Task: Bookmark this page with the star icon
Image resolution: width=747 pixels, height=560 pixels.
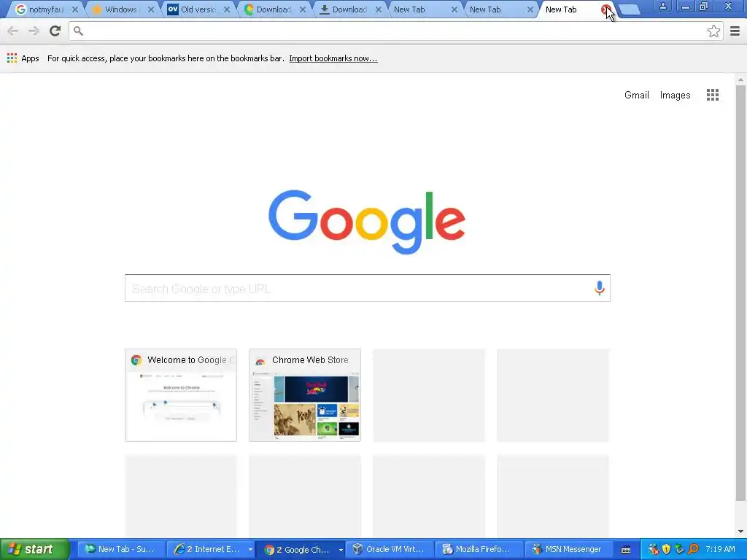Action: click(x=713, y=31)
